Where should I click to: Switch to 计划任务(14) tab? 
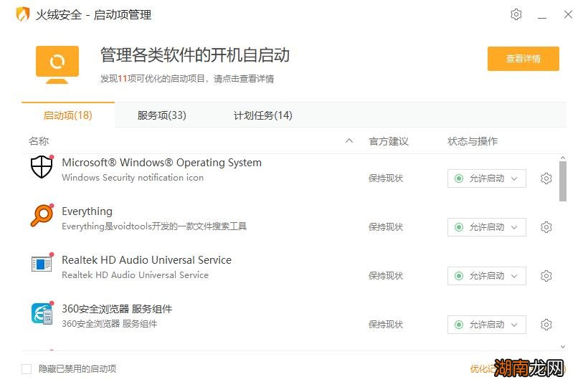[x=263, y=115]
